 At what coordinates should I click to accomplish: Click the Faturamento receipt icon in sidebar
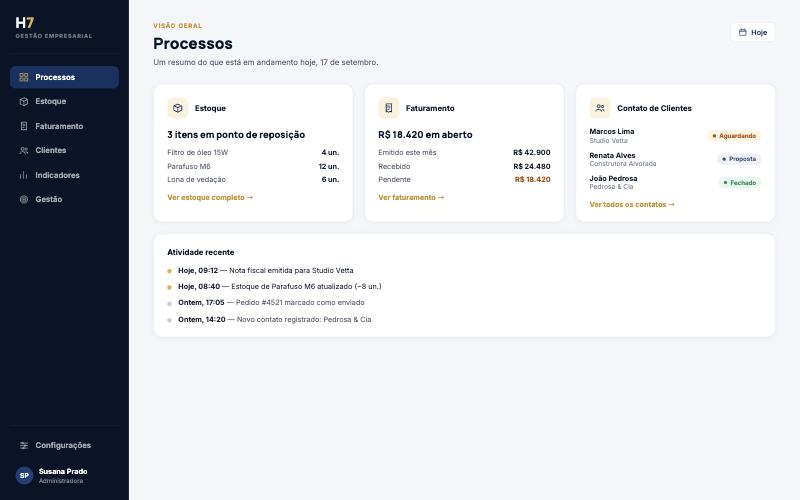coord(23,126)
